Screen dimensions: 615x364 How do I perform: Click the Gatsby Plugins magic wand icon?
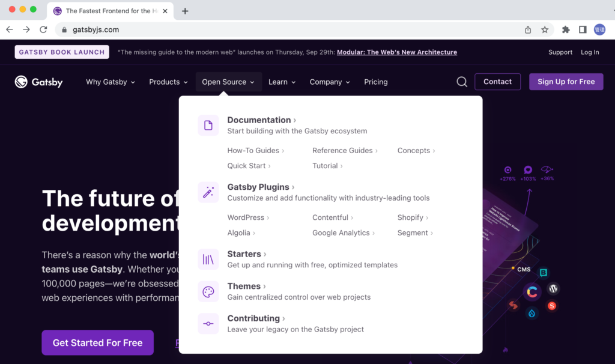pos(208,192)
